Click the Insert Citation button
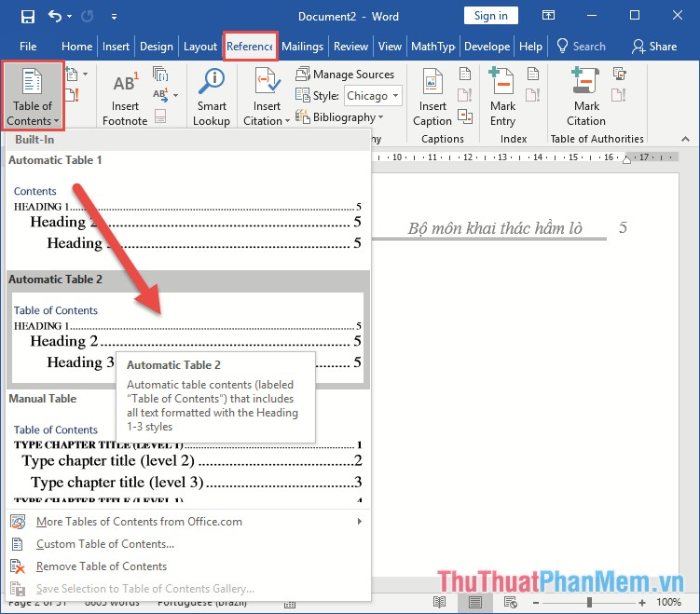The image size is (700, 614). 267,97
